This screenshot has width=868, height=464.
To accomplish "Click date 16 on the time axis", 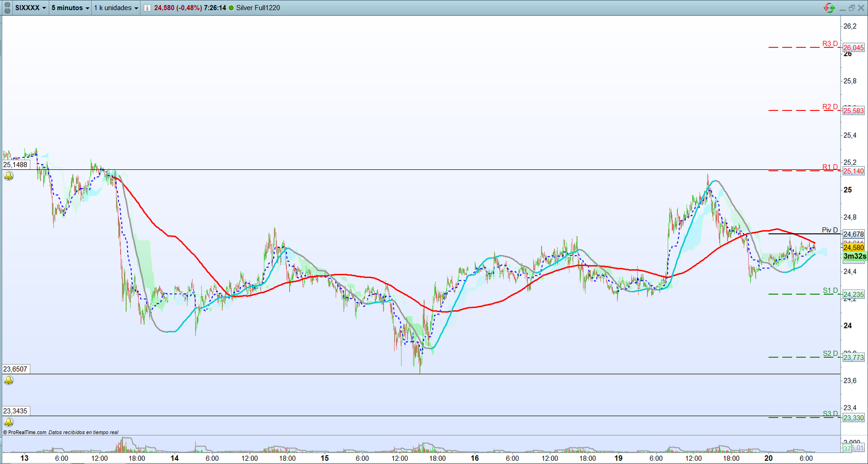I will (474, 458).
